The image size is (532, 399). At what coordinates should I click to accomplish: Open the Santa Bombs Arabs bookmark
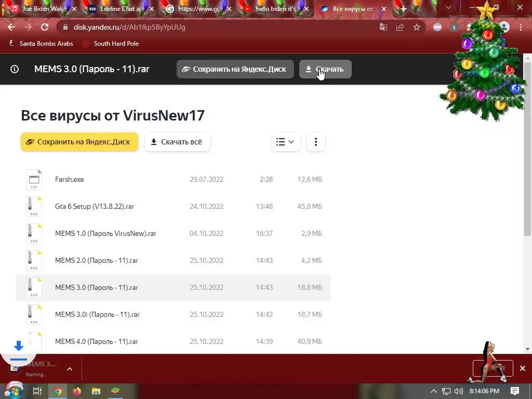click(x=41, y=44)
